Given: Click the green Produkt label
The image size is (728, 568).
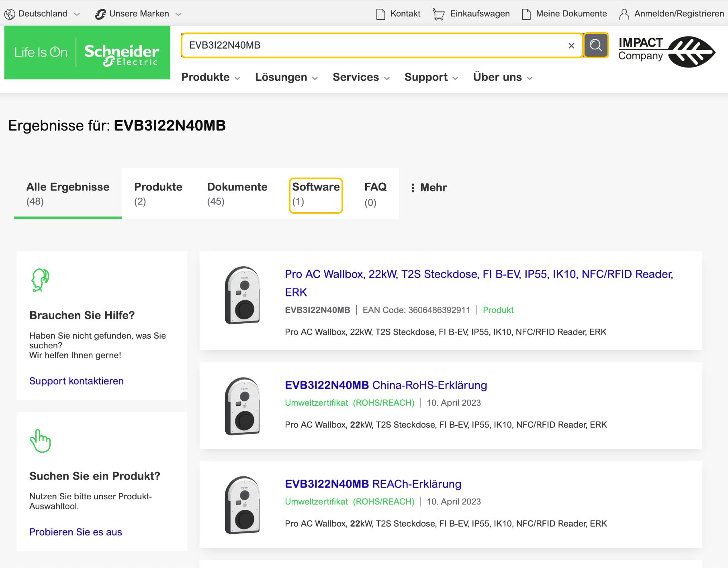Looking at the screenshot, I should pos(498,310).
